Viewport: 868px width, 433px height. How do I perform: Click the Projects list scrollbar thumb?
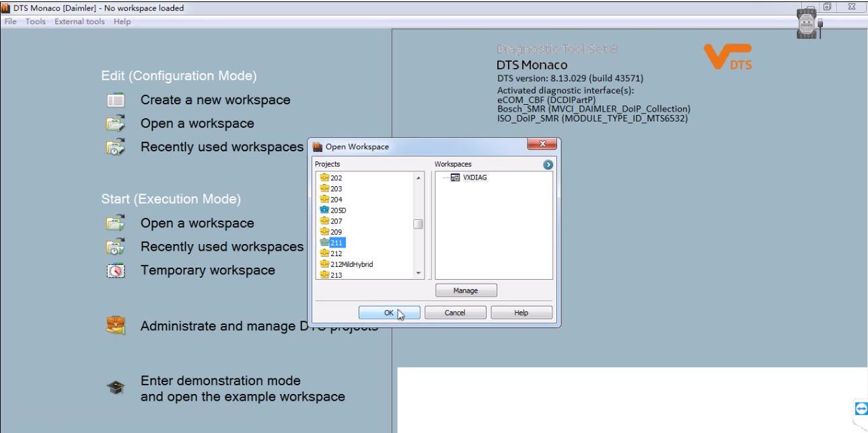pos(419,224)
